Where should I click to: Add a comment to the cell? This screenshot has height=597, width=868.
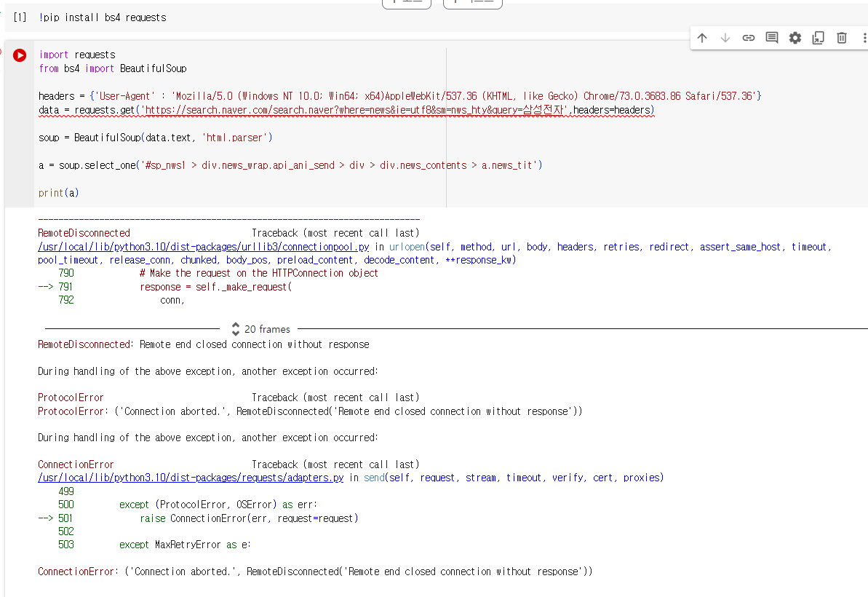[772, 38]
